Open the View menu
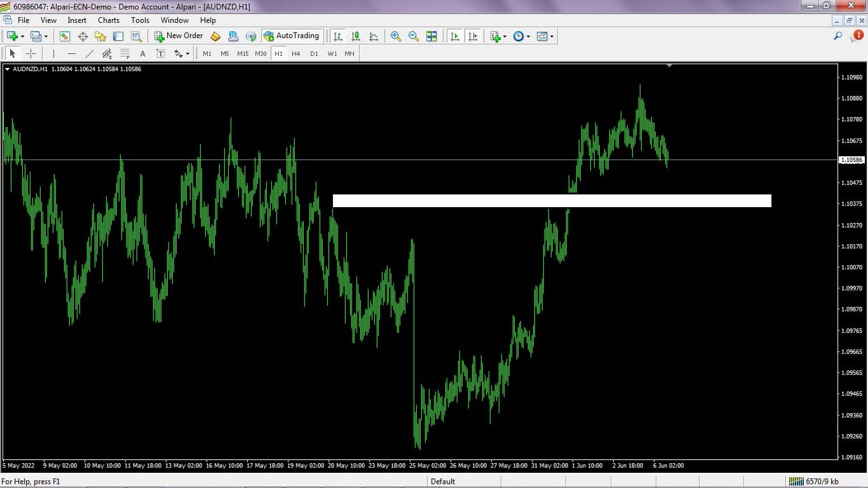The width and height of the screenshot is (868, 488). 48,20
